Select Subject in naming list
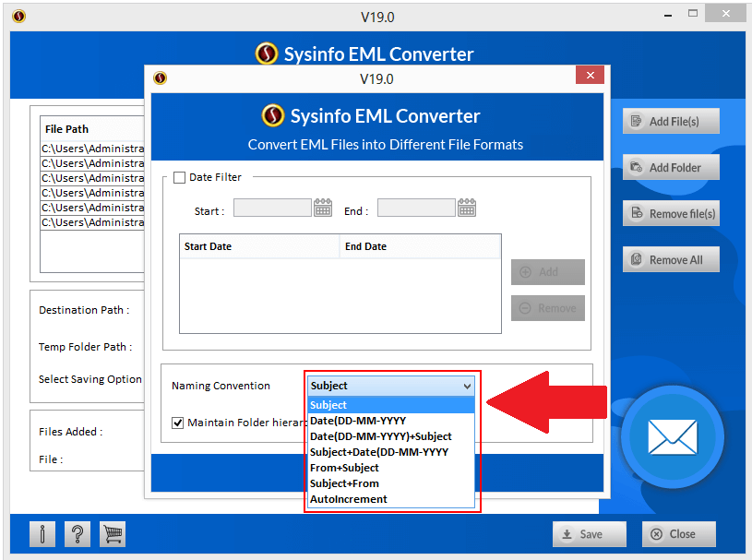 pyautogui.click(x=391, y=405)
